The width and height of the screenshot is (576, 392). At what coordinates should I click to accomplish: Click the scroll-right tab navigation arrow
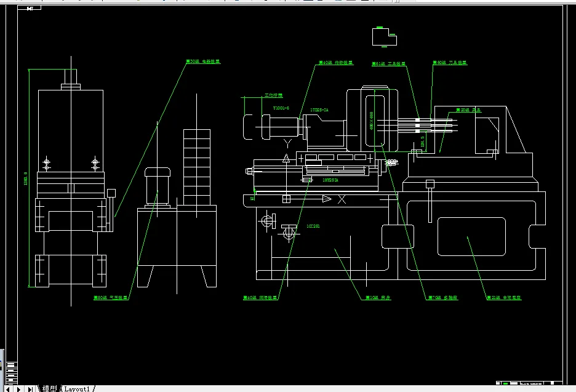[18, 389]
